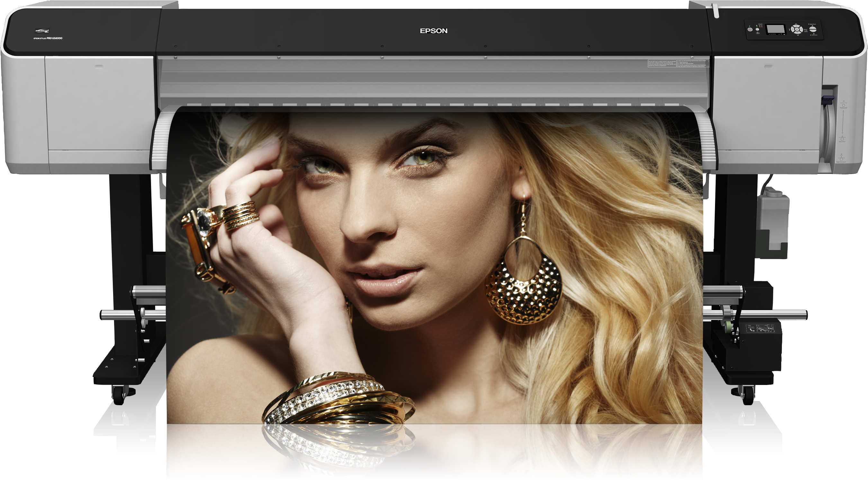Click the air exposure warning label
Image resolution: width=868 pixels, height=480 pixels.
point(662,64)
